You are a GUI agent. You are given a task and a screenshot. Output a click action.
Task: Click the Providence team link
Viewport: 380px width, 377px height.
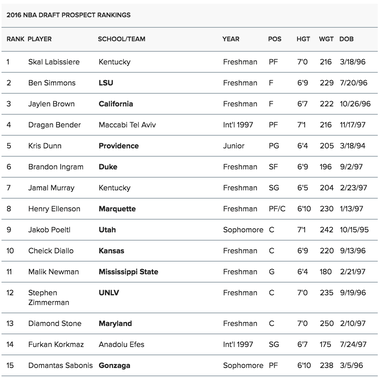pos(118,146)
